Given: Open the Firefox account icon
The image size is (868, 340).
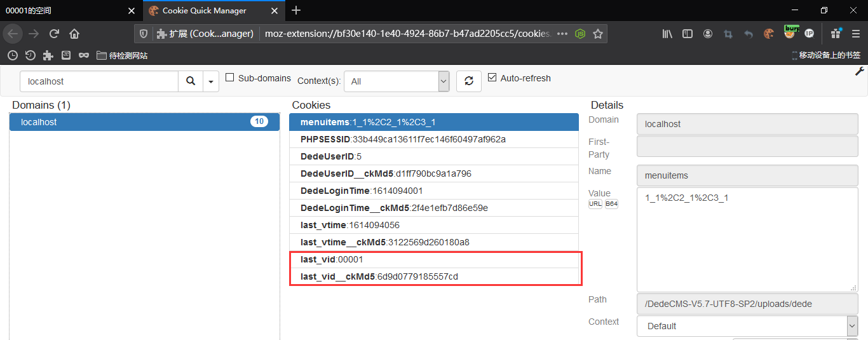Looking at the screenshot, I should pos(708,34).
